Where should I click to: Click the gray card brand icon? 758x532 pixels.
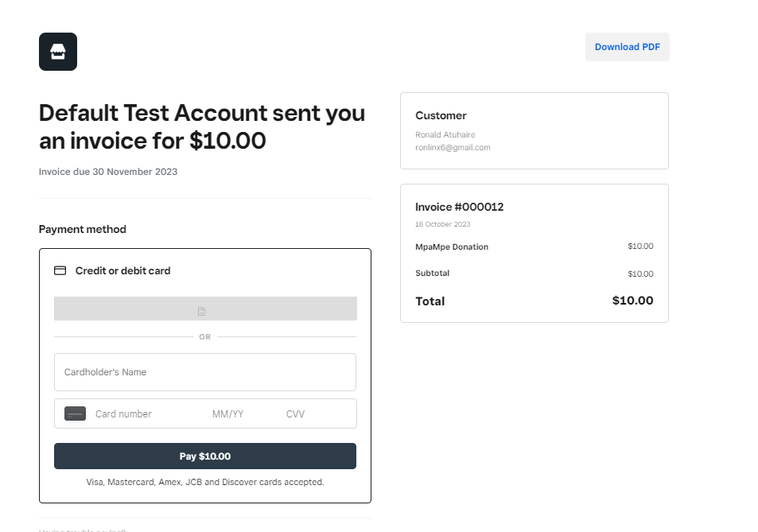coord(75,414)
